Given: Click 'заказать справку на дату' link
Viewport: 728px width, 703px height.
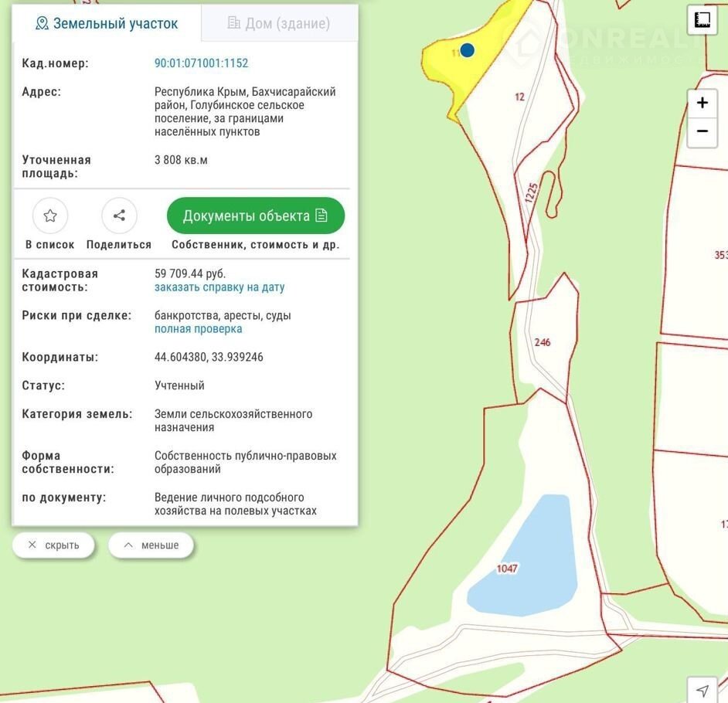Looking at the screenshot, I should [x=219, y=287].
